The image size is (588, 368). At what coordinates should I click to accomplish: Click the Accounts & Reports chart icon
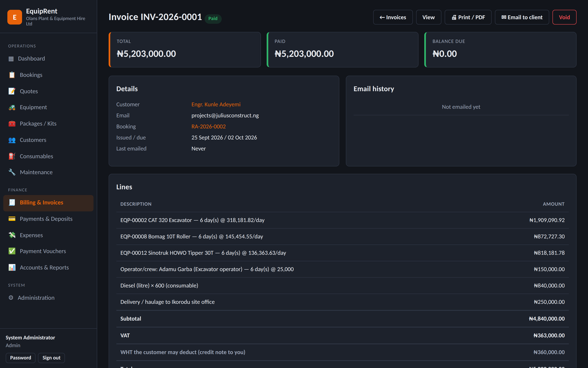pyautogui.click(x=12, y=267)
